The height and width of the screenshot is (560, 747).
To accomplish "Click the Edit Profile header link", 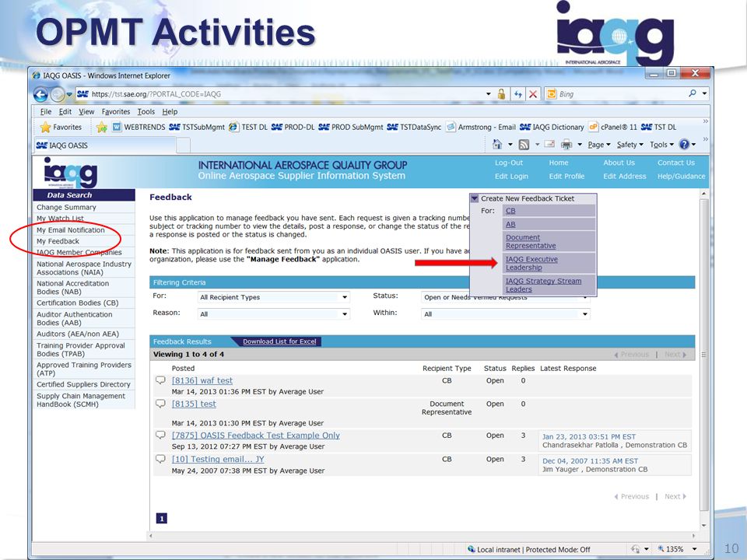I will (x=566, y=177).
